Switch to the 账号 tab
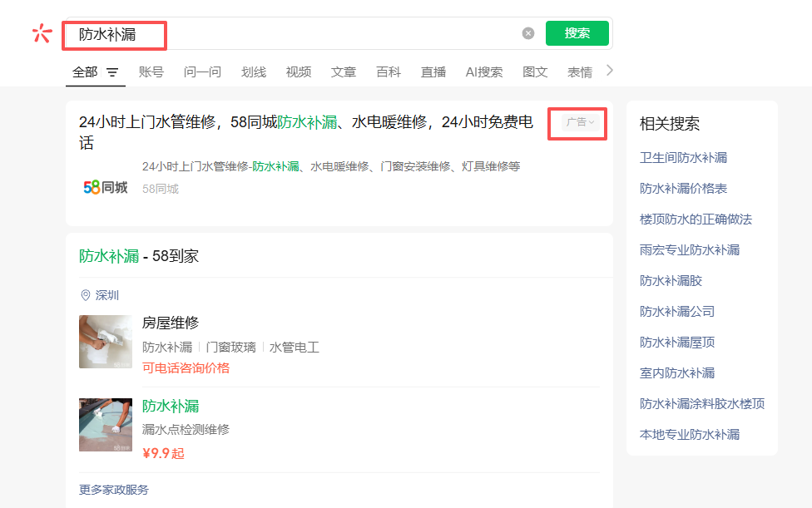Viewport: 812px width, 508px height. point(151,72)
